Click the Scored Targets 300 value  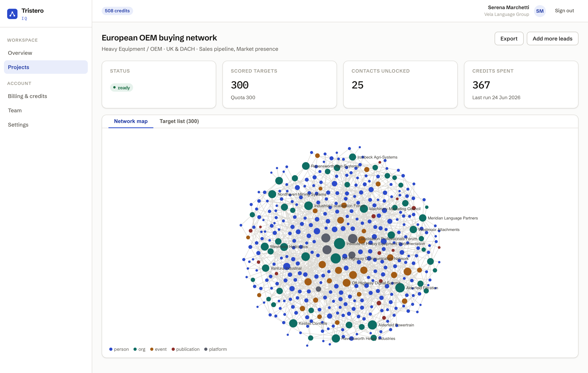click(x=240, y=85)
